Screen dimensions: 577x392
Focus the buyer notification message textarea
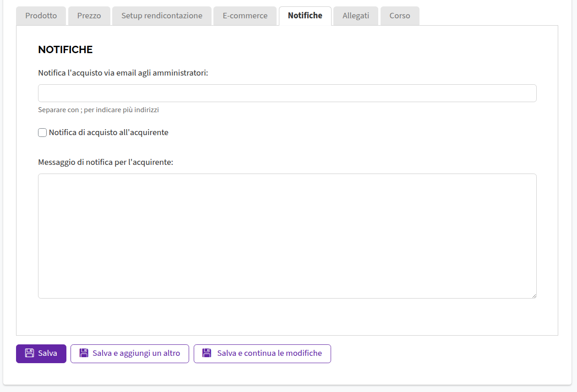(287, 236)
